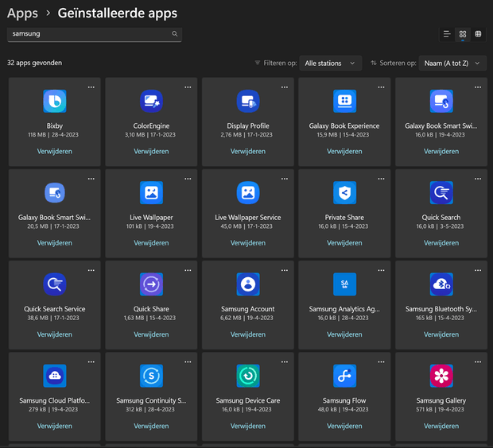The height and width of the screenshot is (448, 493).
Task: Click the 'Display Profile' name label
Action: click(x=248, y=126)
